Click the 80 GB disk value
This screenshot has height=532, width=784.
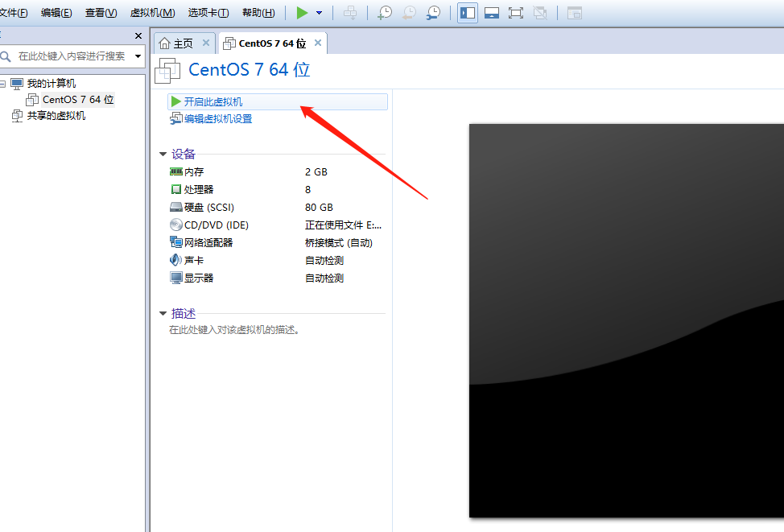319,208
